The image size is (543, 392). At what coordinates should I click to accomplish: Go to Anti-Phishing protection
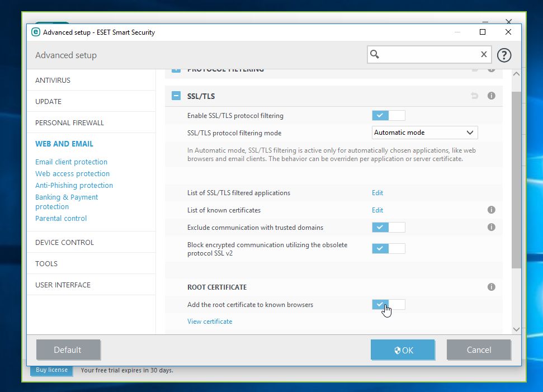(x=74, y=185)
